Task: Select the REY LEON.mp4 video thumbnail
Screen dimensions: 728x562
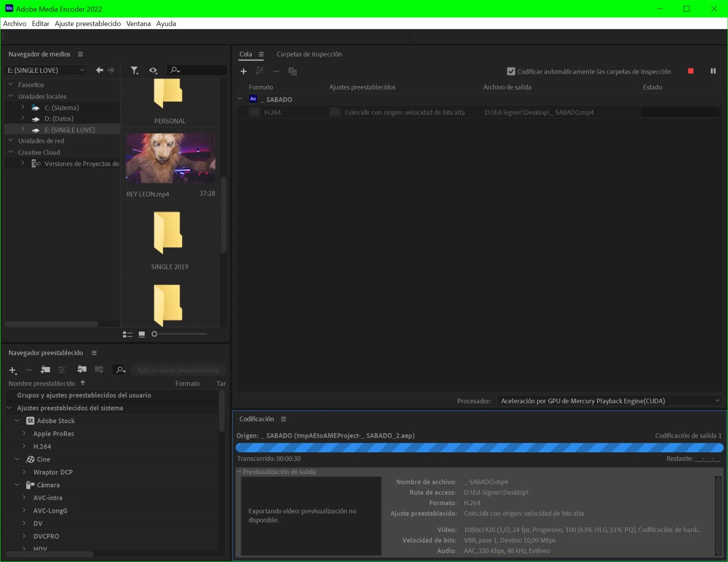Action: point(171,158)
